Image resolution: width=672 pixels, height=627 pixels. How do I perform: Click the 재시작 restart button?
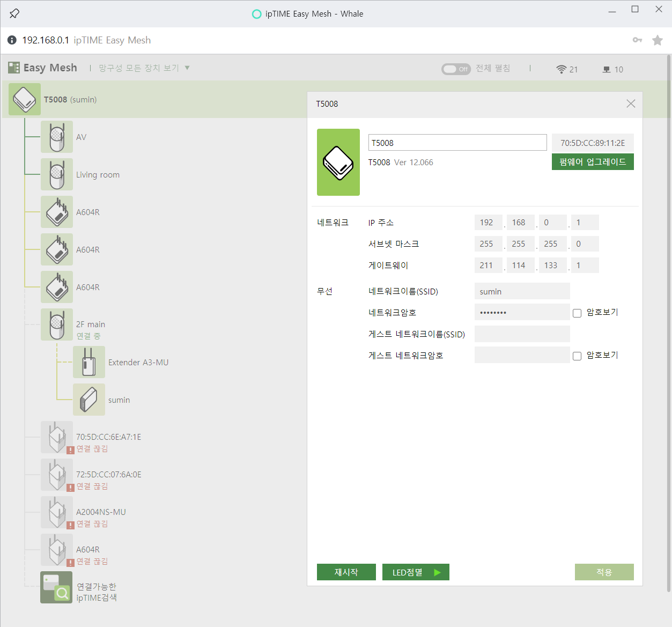(346, 572)
